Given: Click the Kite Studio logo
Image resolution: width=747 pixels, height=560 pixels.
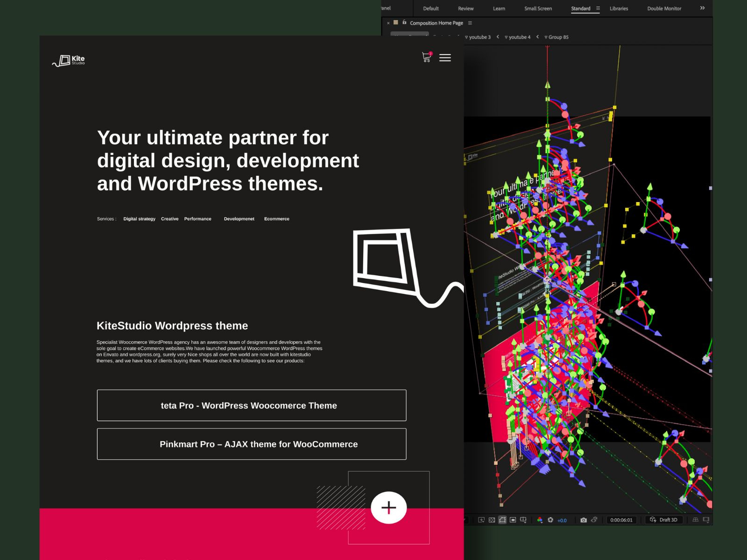Looking at the screenshot, I should tap(69, 61).
